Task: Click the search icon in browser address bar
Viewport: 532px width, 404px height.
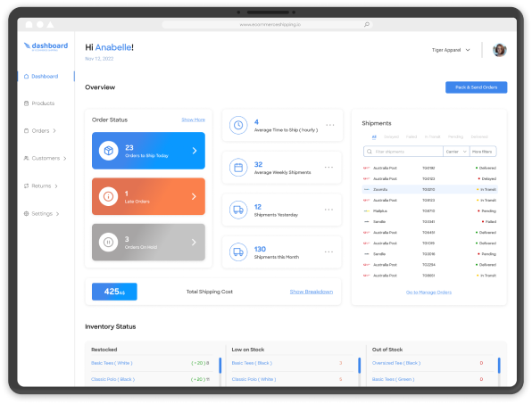Action: point(367,24)
